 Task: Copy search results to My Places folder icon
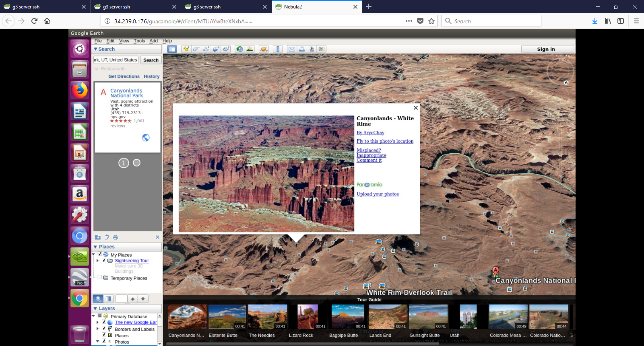coord(97,237)
